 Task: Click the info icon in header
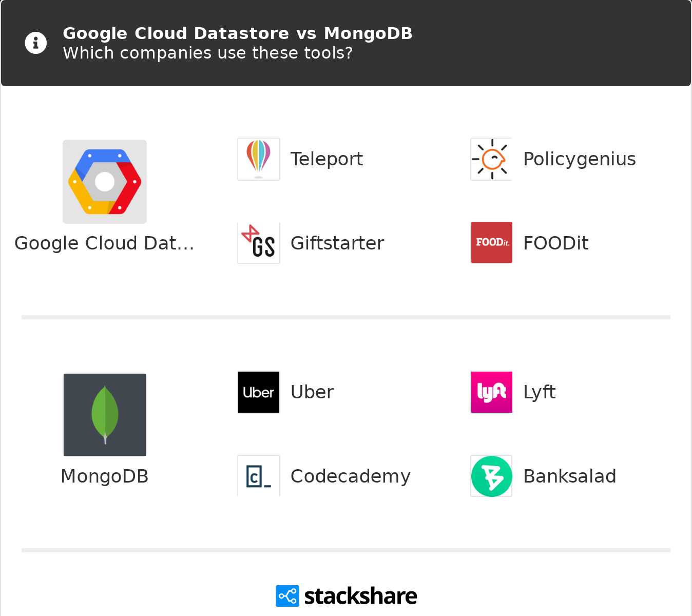(36, 43)
